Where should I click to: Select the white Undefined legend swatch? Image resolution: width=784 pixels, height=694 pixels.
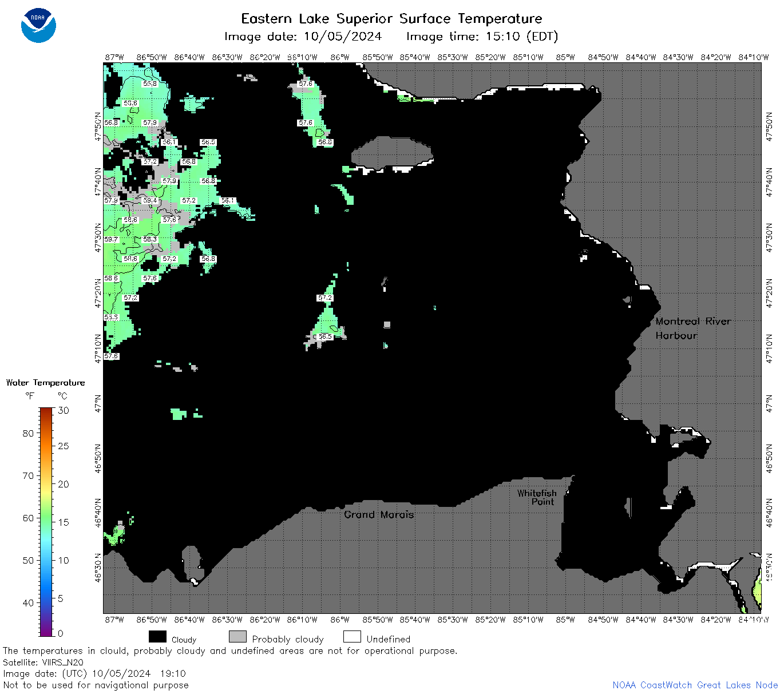(x=352, y=637)
